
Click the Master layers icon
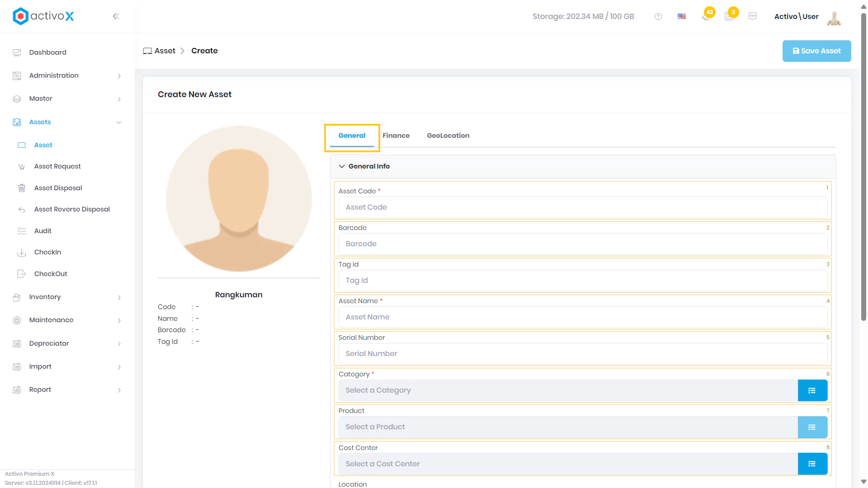pyautogui.click(x=17, y=99)
